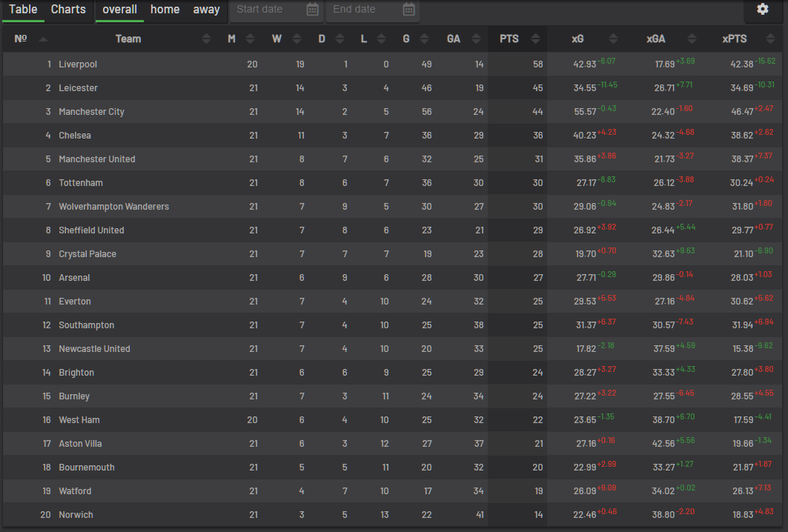788x532 pixels.
Task: Sort by wins using W column arrows
Action: (x=297, y=39)
